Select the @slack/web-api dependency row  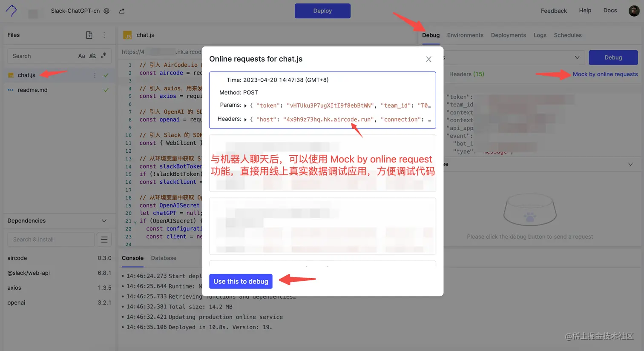[x=59, y=273]
